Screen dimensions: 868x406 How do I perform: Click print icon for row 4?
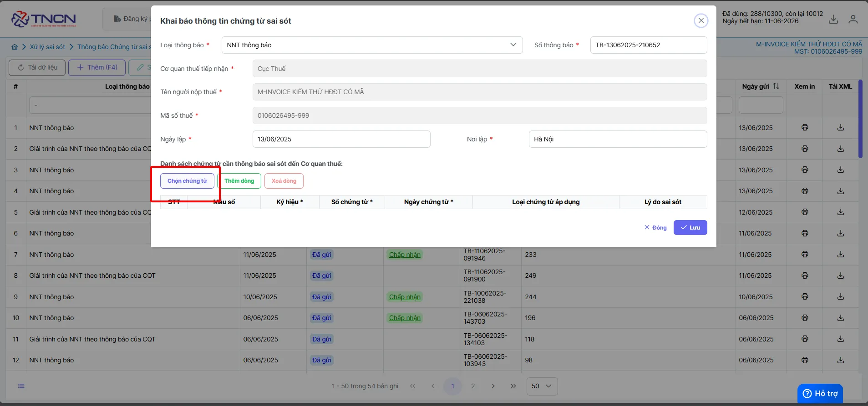coord(805,191)
